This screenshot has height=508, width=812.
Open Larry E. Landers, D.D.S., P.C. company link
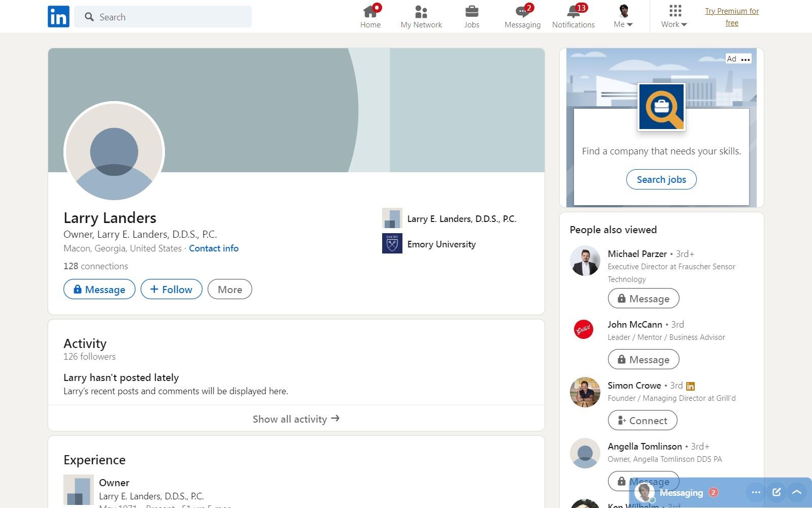point(462,219)
